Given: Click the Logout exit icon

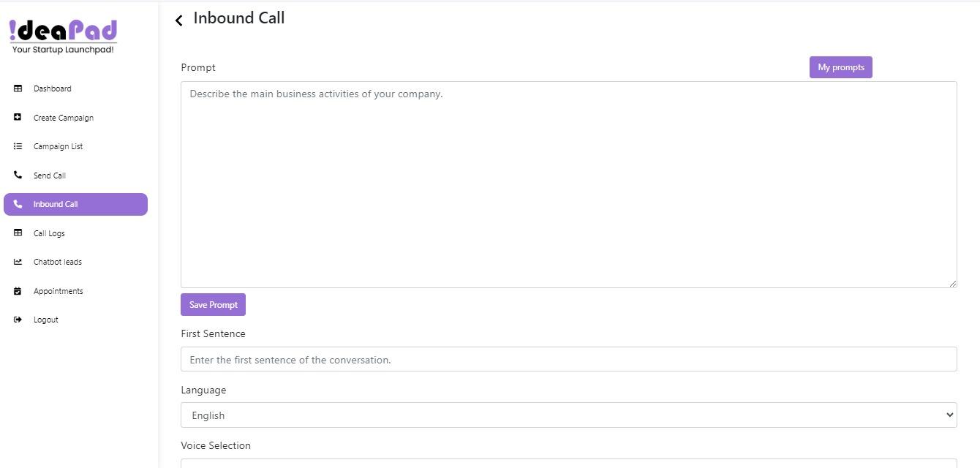Looking at the screenshot, I should pos(18,320).
